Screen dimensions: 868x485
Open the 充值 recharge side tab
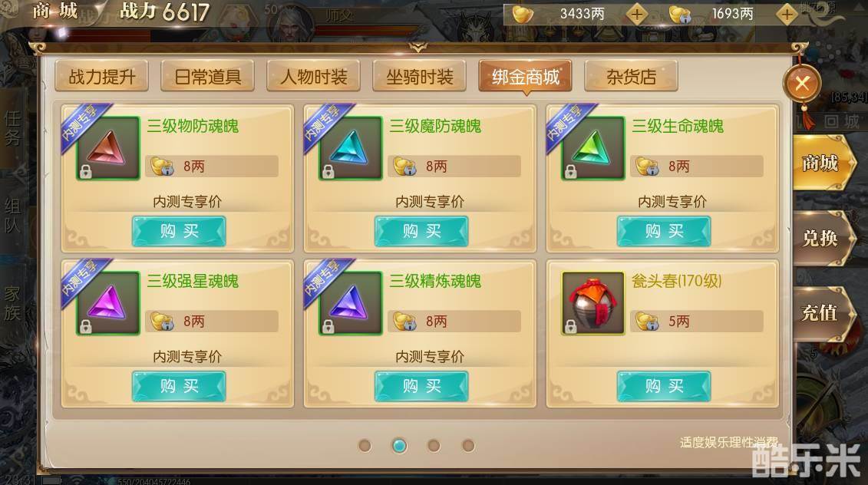pos(821,313)
